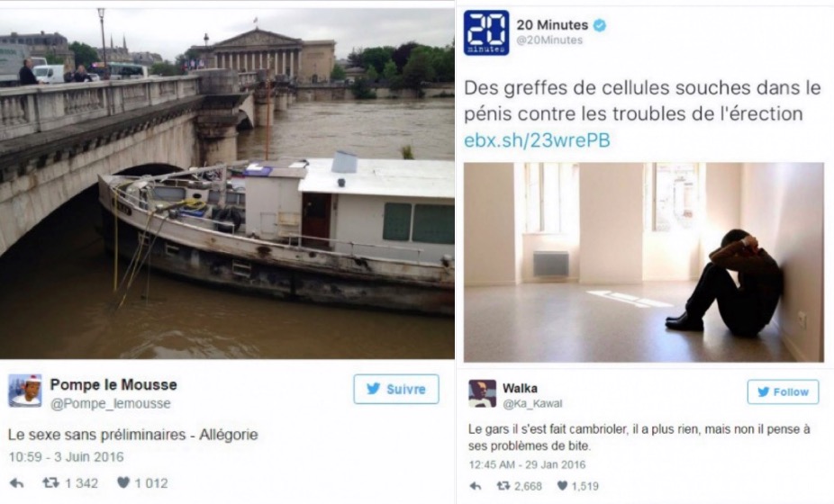
Task: Click the 10:59 - 3 Juin 2016 timestamp
Action: 66,456
